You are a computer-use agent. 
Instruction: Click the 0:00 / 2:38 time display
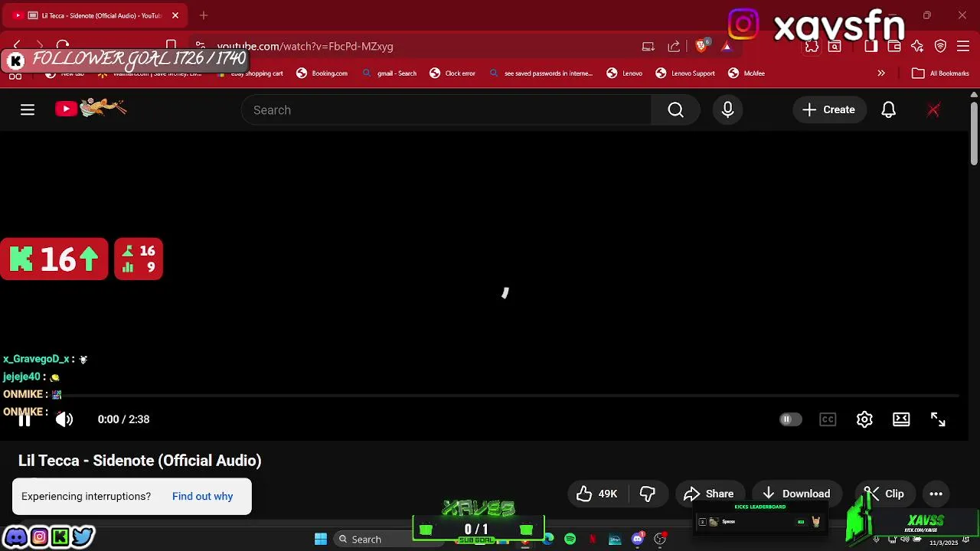click(x=123, y=419)
